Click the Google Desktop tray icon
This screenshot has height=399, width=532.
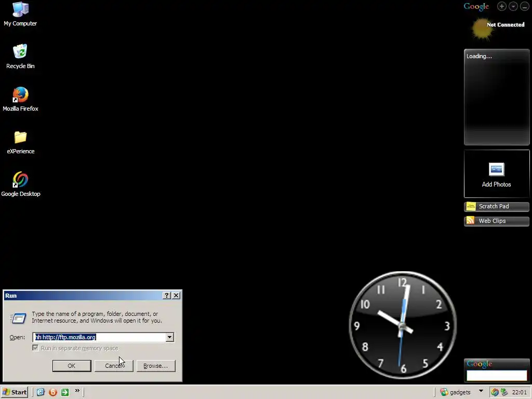click(495, 392)
